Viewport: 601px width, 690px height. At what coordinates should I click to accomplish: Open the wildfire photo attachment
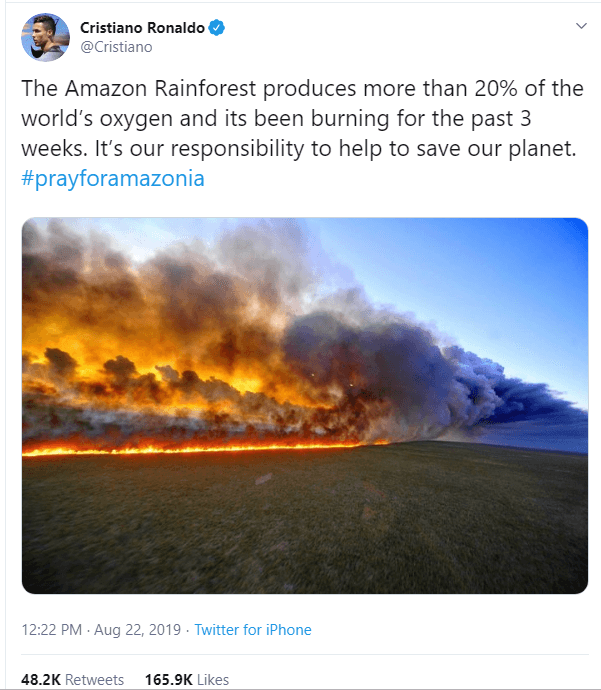point(304,405)
